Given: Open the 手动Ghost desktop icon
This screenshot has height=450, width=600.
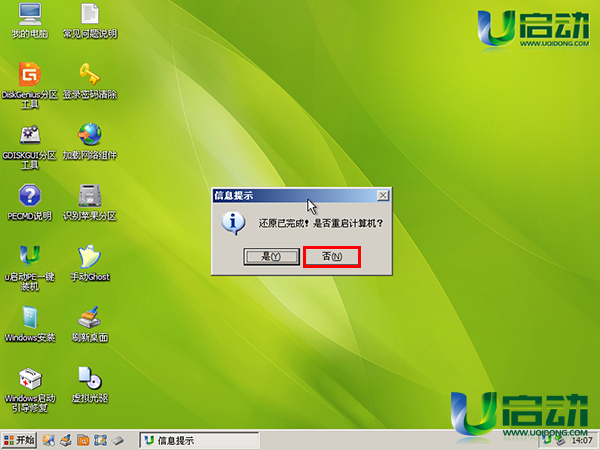Looking at the screenshot, I should [x=90, y=256].
